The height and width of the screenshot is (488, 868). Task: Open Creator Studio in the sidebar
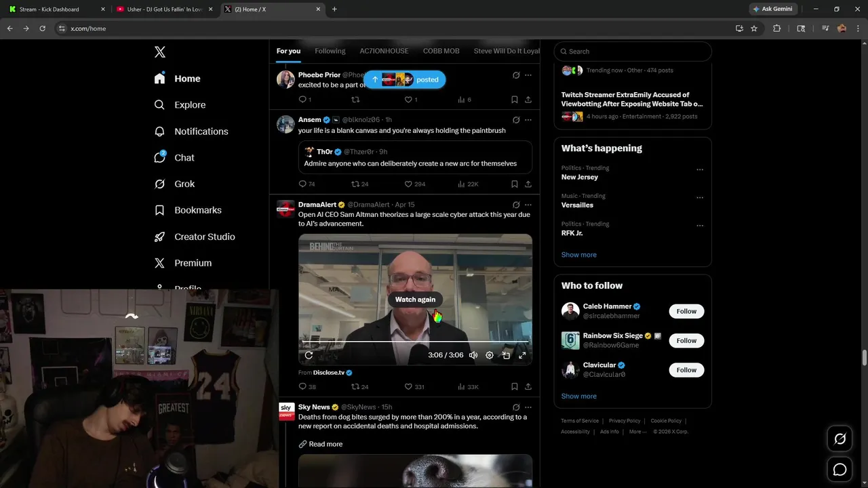(195, 237)
